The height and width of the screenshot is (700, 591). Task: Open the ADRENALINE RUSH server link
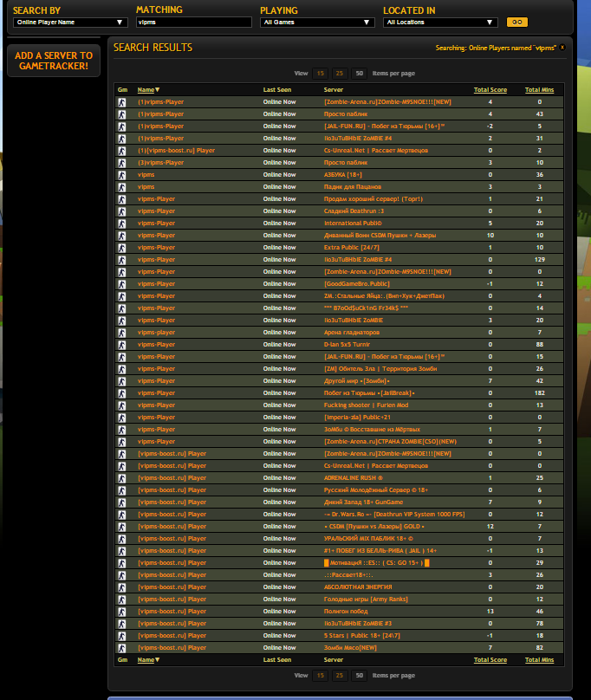click(354, 477)
